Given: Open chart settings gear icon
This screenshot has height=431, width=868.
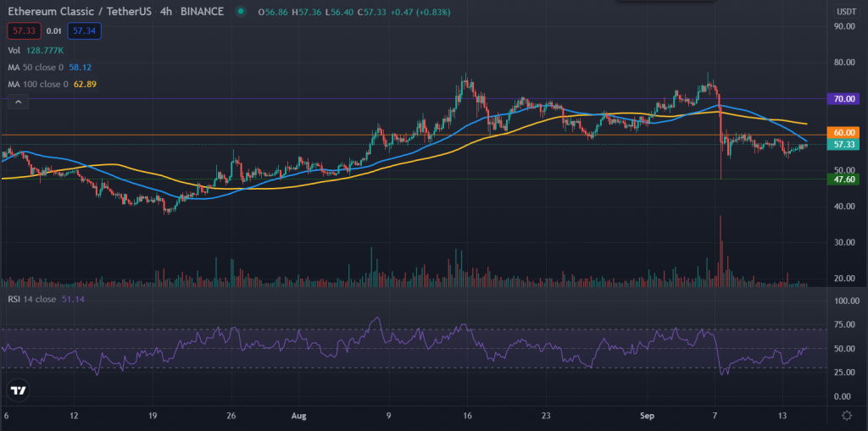Looking at the screenshot, I should (847, 416).
